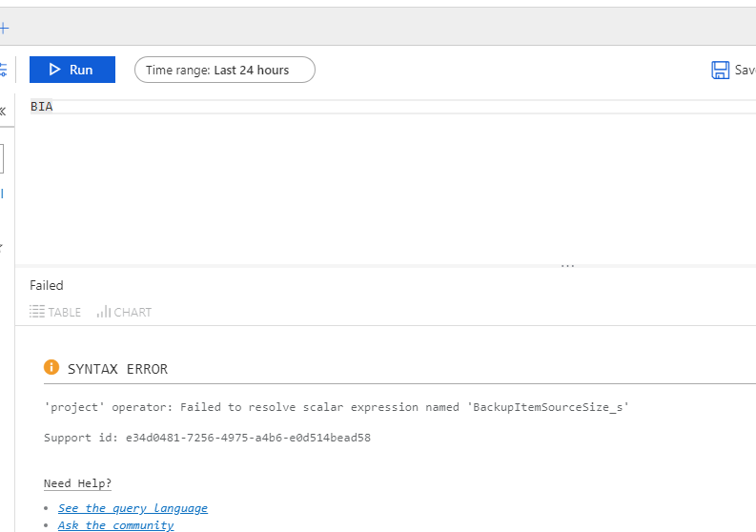Open the 'Ask the community' link
This screenshot has width=756, height=532.
tap(115, 525)
